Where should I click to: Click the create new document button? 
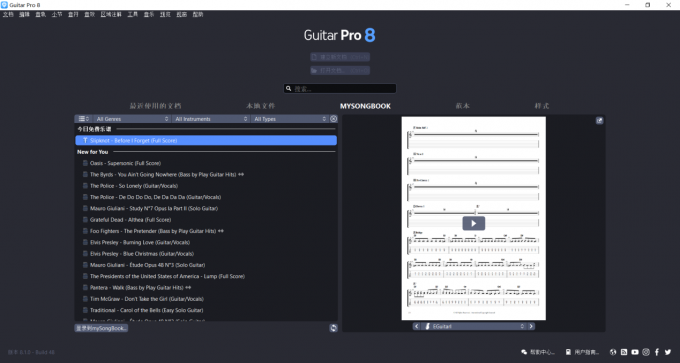click(x=340, y=57)
